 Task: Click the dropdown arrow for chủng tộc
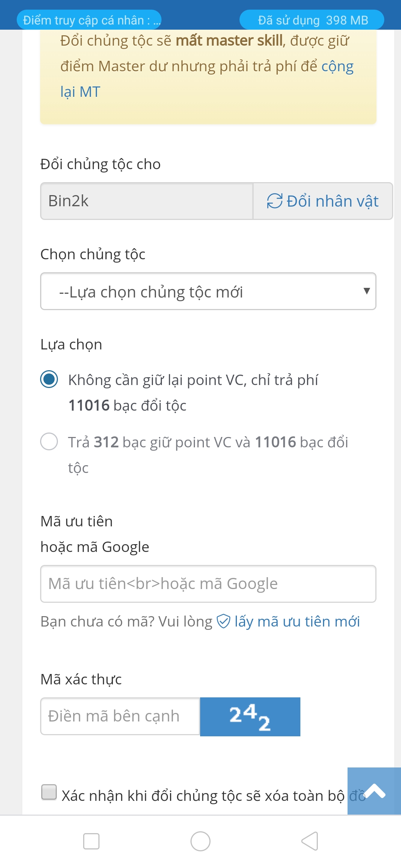[366, 291]
